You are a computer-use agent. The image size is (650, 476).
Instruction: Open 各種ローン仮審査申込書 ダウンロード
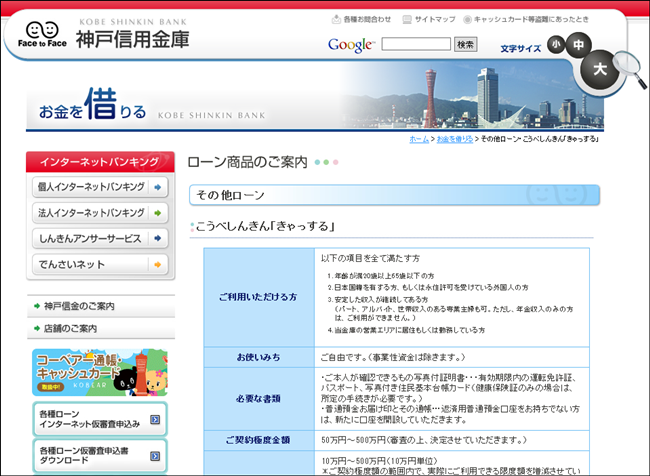point(100,456)
